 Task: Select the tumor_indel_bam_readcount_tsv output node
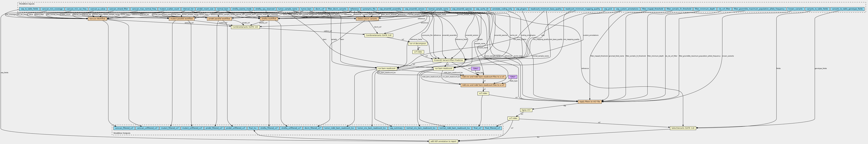(x=339, y=128)
